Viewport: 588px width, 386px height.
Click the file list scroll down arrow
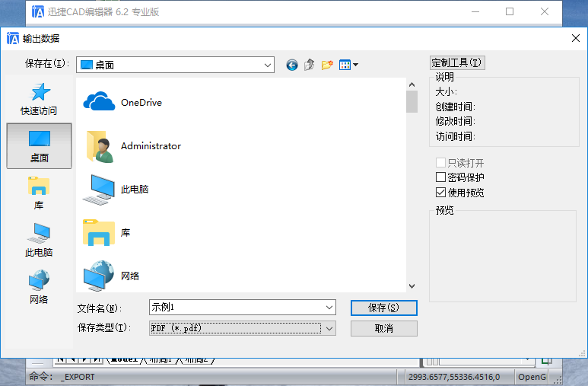(412, 286)
